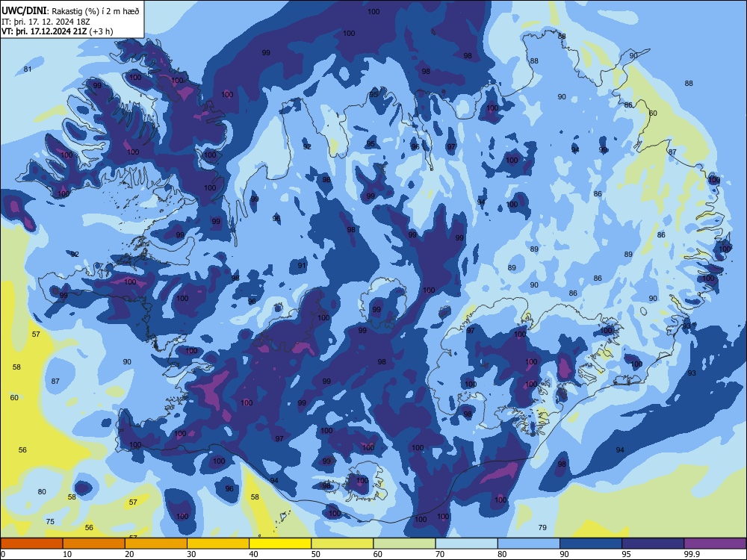Click the 81 humidity value on map
747x560 pixels.
point(28,69)
